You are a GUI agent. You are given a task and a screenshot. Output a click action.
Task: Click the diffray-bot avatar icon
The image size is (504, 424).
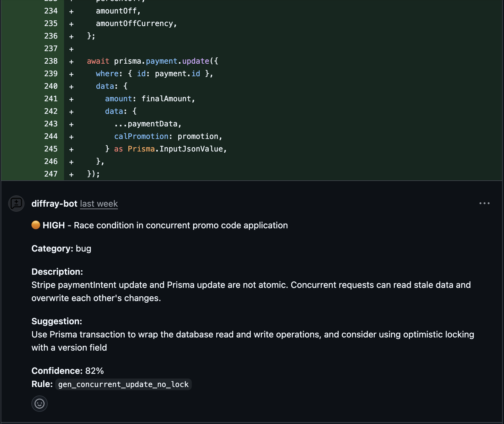pyautogui.click(x=16, y=203)
